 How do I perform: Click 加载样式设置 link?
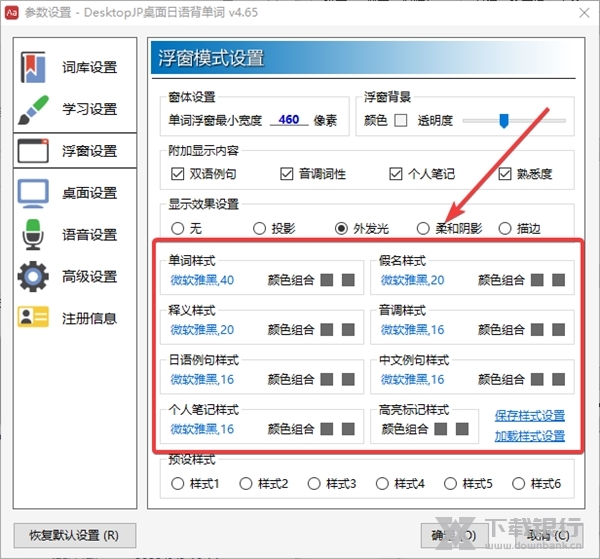[x=530, y=436]
